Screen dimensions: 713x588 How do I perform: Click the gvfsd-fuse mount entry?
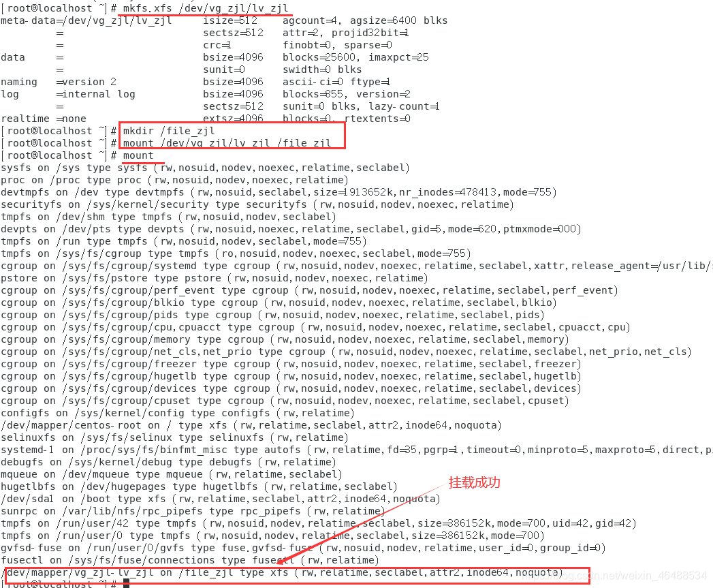(303, 548)
